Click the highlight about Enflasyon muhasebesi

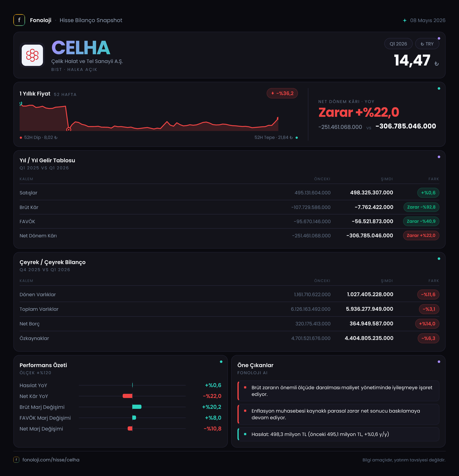[x=338, y=414]
